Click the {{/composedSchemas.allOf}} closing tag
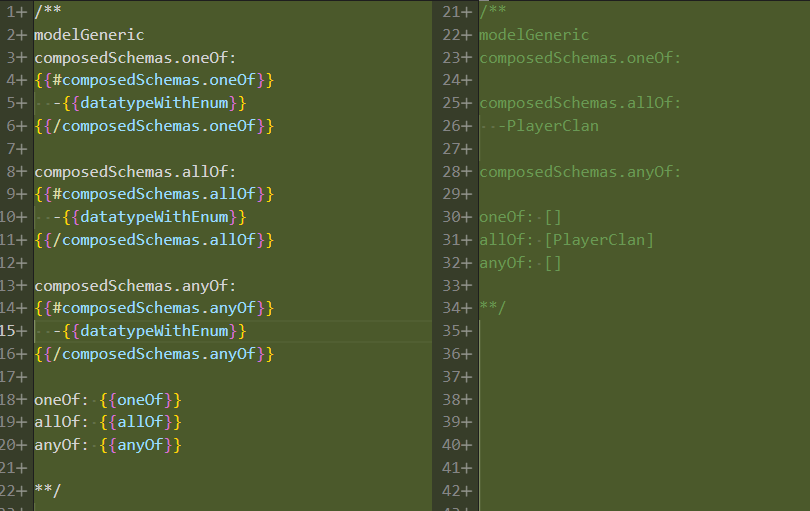Screen dimensions: 810x511 point(154,240)
